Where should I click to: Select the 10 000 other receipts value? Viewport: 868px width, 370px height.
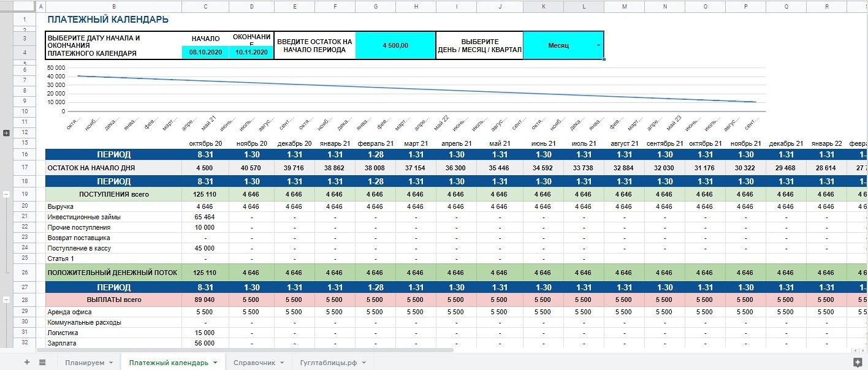tap(205, 227)
